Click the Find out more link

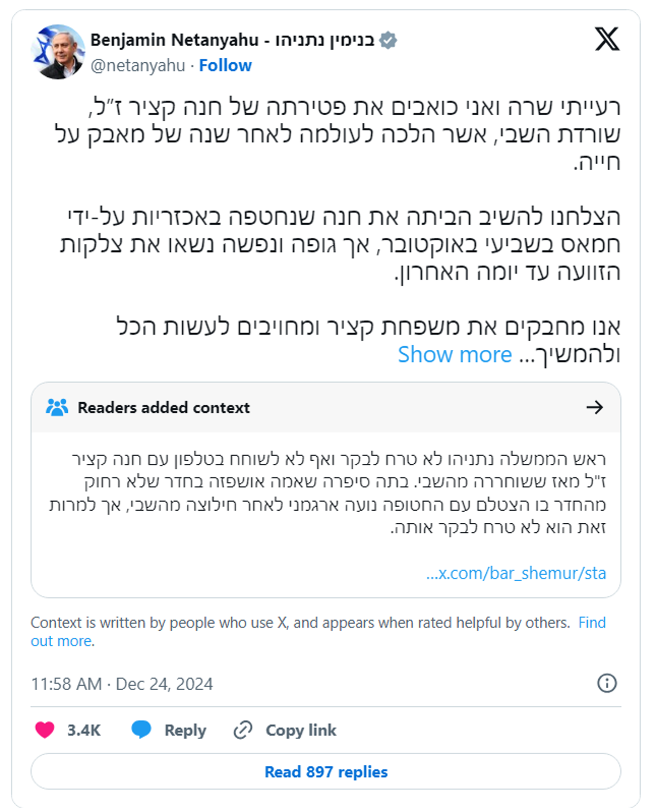point(592,623)
